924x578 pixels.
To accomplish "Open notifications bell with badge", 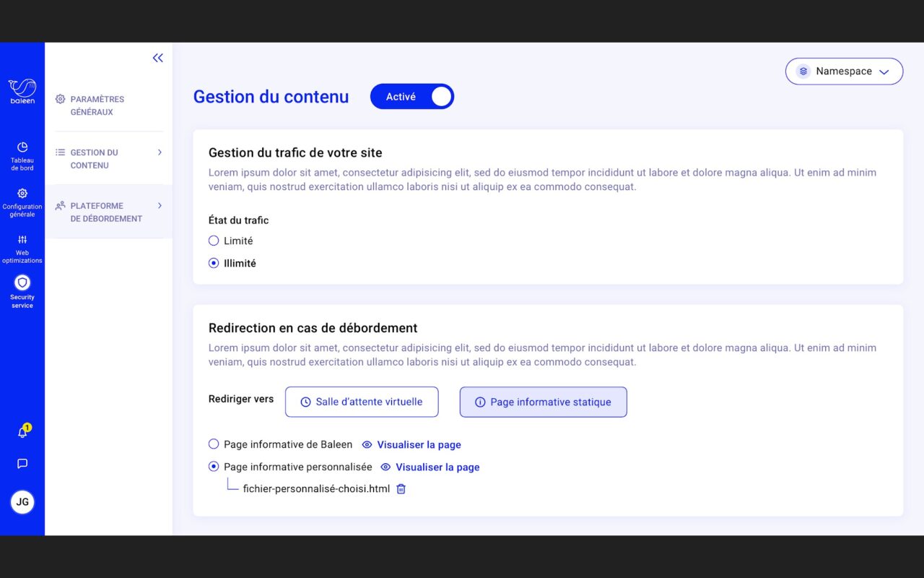I will pyautogui.click(x=23, y=431).
